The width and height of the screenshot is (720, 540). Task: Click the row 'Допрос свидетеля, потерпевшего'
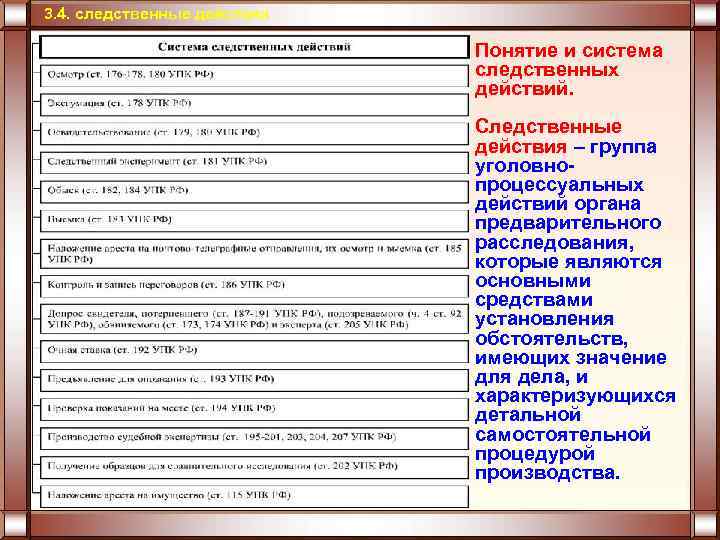pos(254,319)
